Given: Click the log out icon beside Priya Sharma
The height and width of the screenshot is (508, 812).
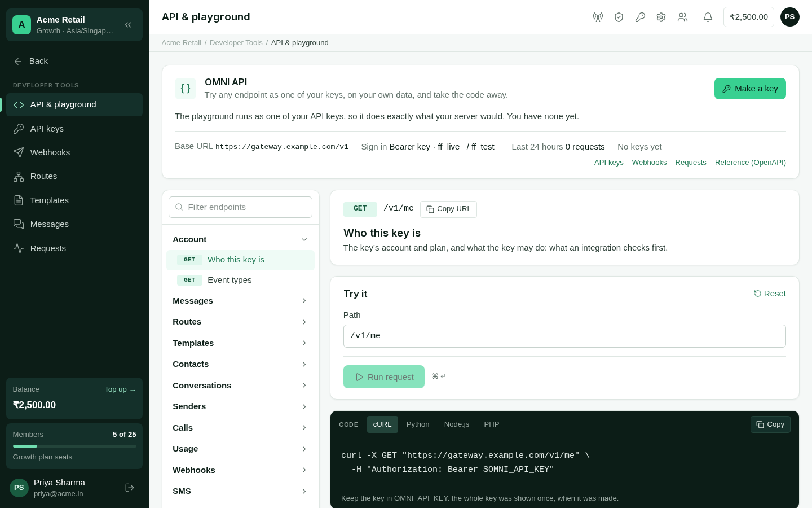Looking at the screenshot, I should [x=130, y=488].
